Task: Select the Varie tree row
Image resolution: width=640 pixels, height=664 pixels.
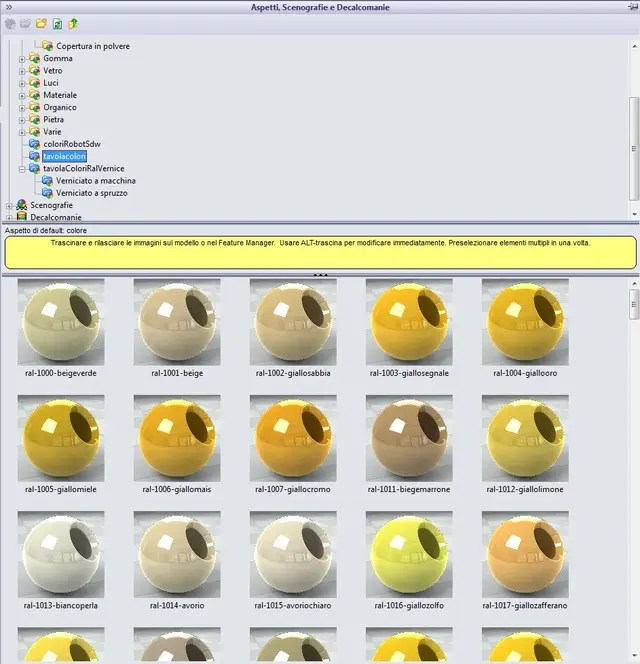Action: [52, 132]
